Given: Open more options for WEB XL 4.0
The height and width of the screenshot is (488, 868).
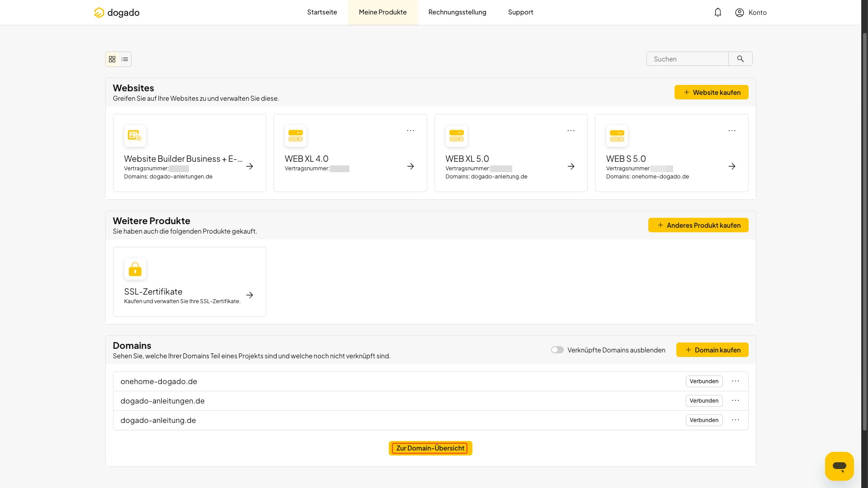Looking at the screenshot, I should pos(410,131).
